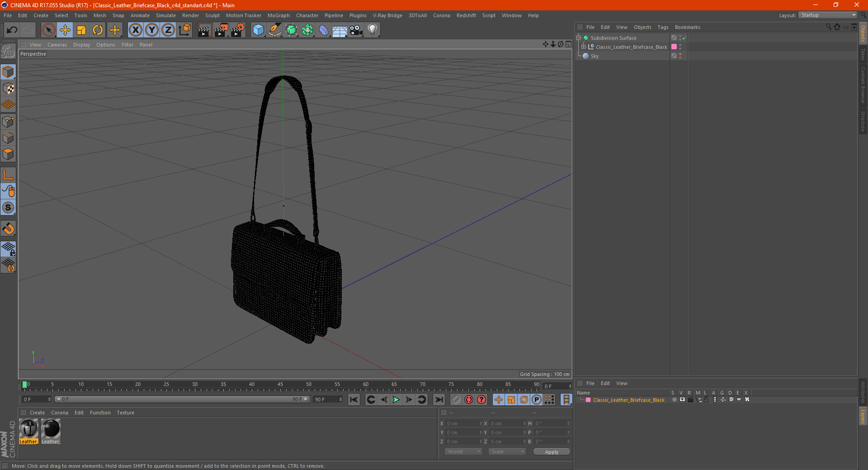Switch to the Content Browser tab
This screenshot has width=868, height=470.
863,85
